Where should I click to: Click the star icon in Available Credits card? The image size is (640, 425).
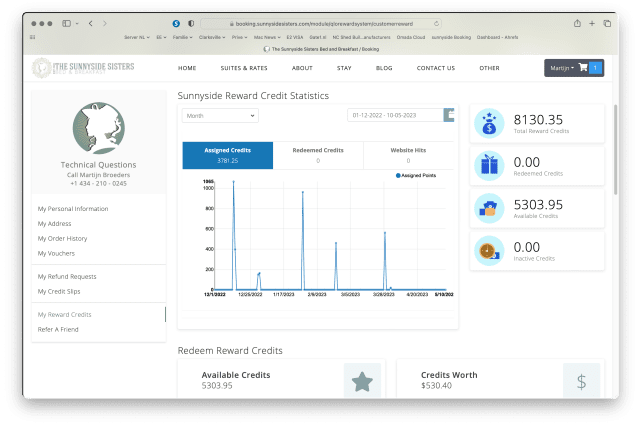point(362,381)
